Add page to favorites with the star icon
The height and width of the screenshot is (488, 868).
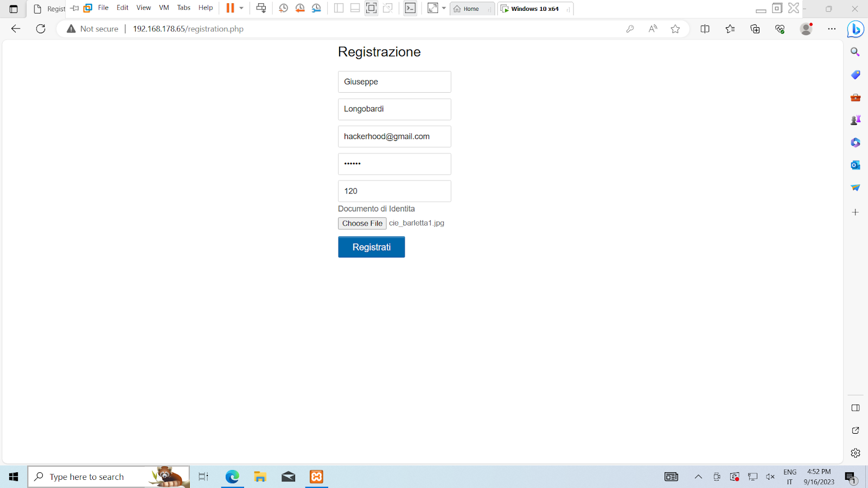coord(675,29)
